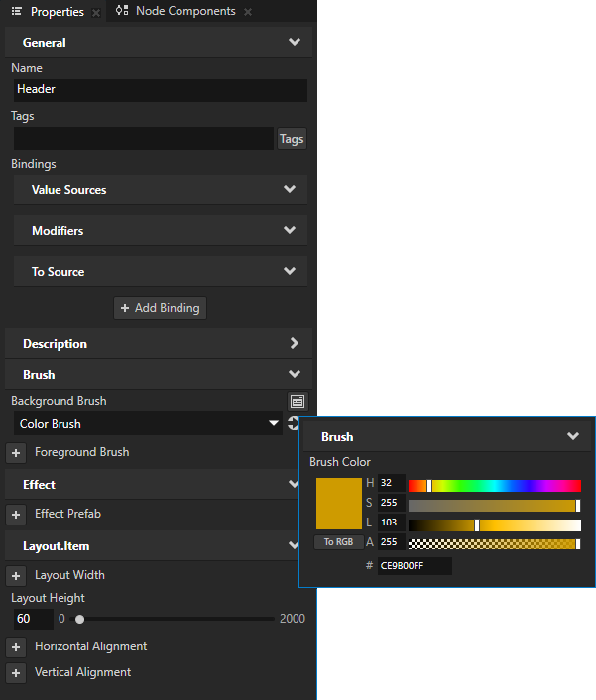Add the Effect Prefab property
This screenshot has height=700, width=596.
click(x=16, y=515)
